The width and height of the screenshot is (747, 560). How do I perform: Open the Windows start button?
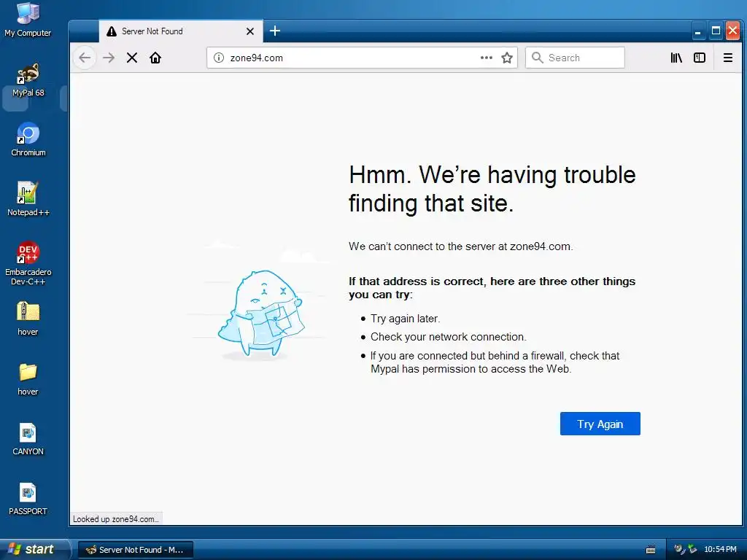34,549
